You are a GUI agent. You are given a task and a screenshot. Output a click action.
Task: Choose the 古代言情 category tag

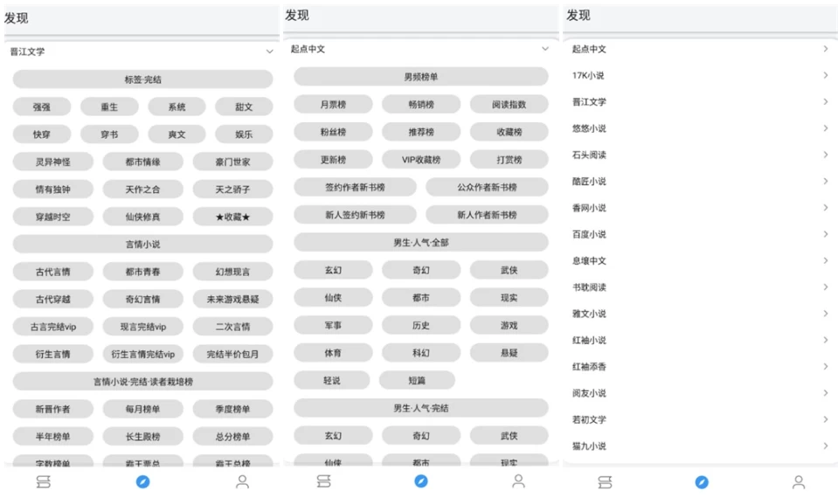tap(53, 272)
